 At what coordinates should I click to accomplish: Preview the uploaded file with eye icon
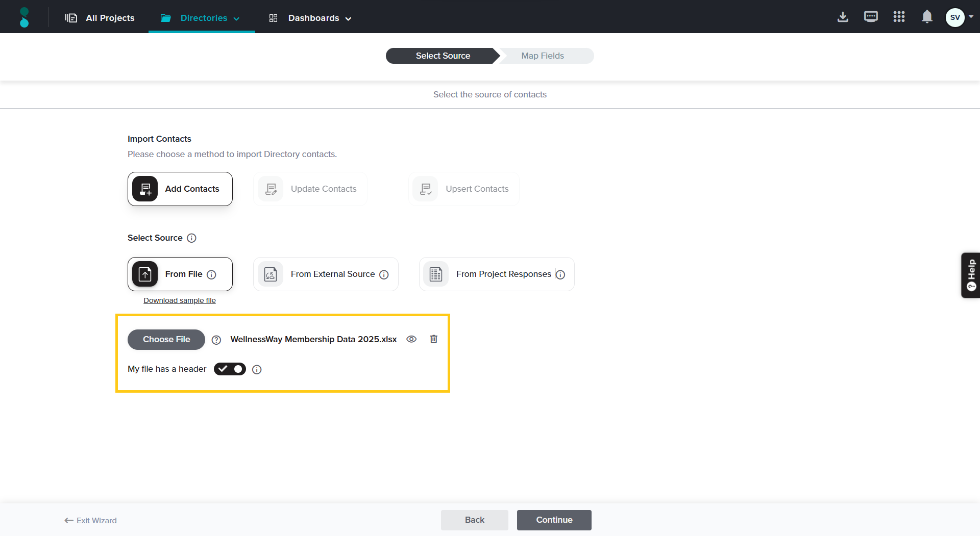tap(411, 339)
